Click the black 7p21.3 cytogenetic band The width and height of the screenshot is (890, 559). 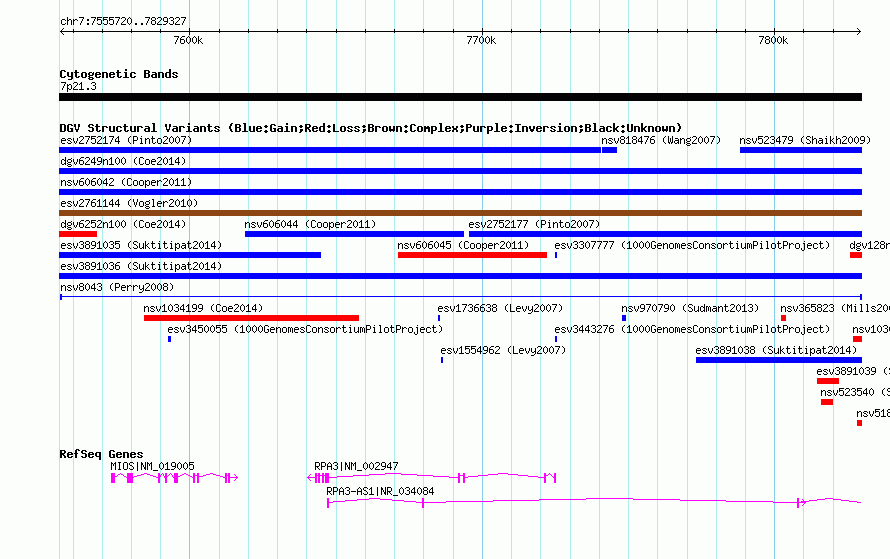tap(460, 98)
